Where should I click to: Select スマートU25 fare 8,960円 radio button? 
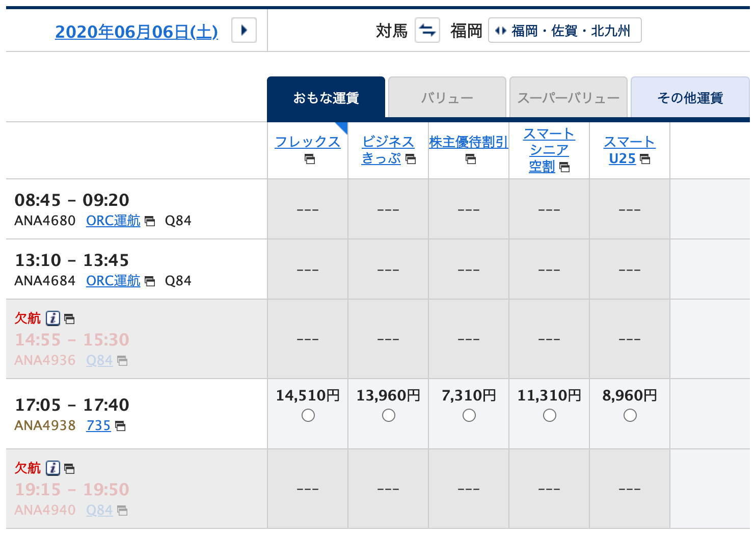click(x=630, y=416)
